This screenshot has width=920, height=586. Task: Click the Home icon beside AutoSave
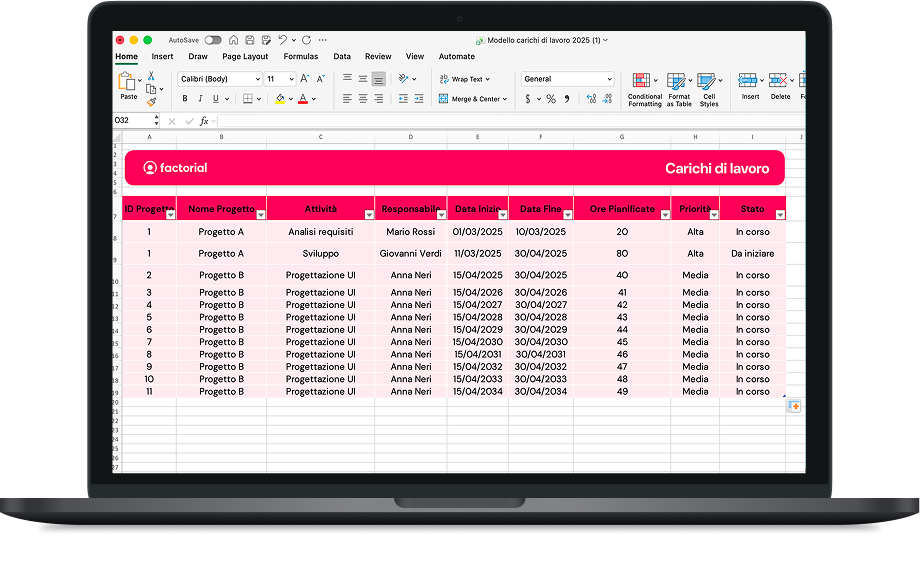(233, 40)
